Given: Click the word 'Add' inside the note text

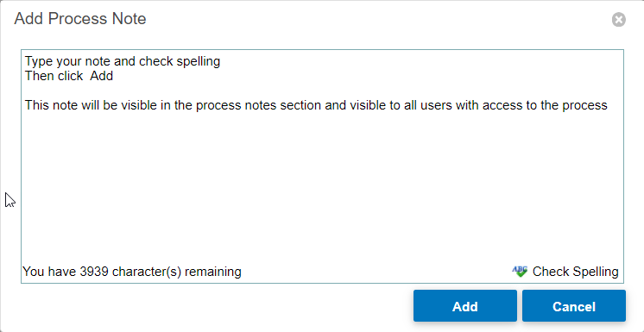Looking at the screenshot, I should (102, 77).
